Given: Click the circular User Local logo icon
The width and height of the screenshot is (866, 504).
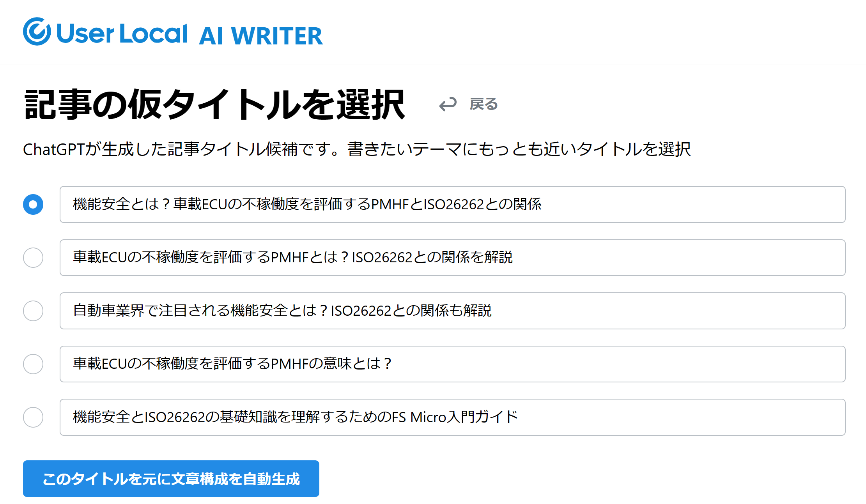Looking at the screenshot, I should [37, 32].
